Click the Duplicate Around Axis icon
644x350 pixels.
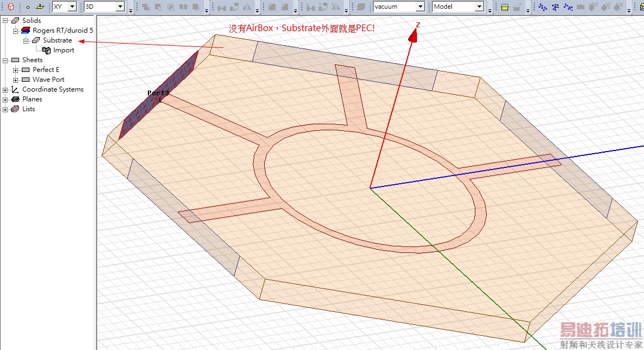click(x=323, y=7)
